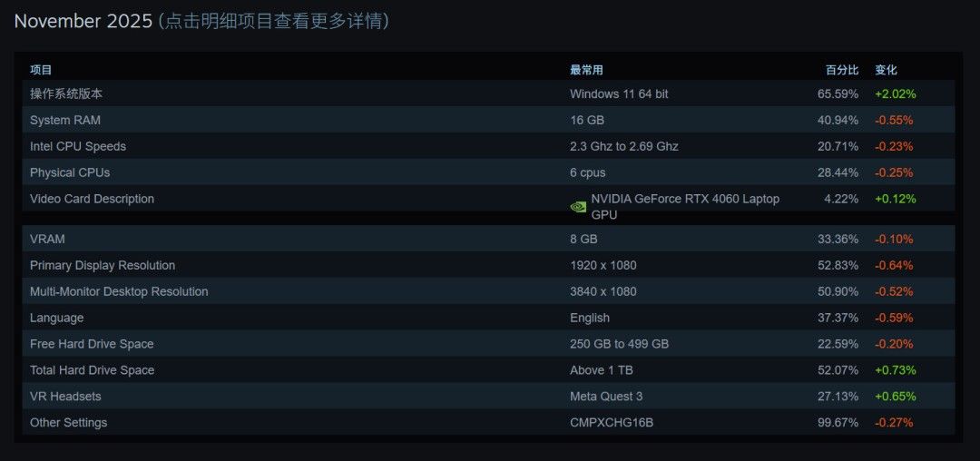Click the 百分比 column header

pyautogui.click(x=841, y=70)
